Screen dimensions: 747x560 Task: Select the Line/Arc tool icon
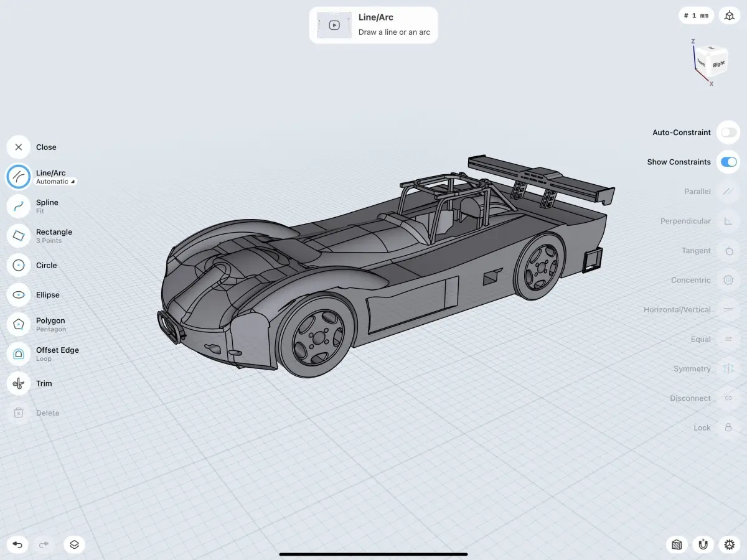coord(19,177)
